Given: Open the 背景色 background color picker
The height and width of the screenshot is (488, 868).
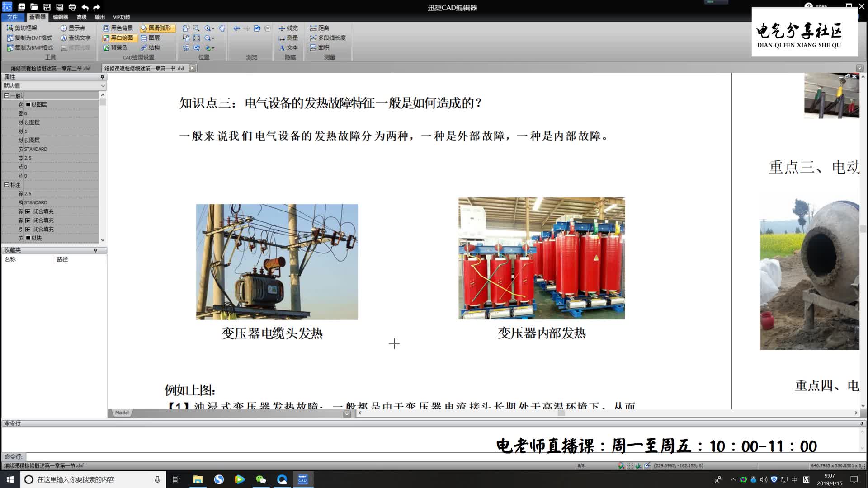Looking at the screenshot, I should pyautogui.click(x=115, y=47).
